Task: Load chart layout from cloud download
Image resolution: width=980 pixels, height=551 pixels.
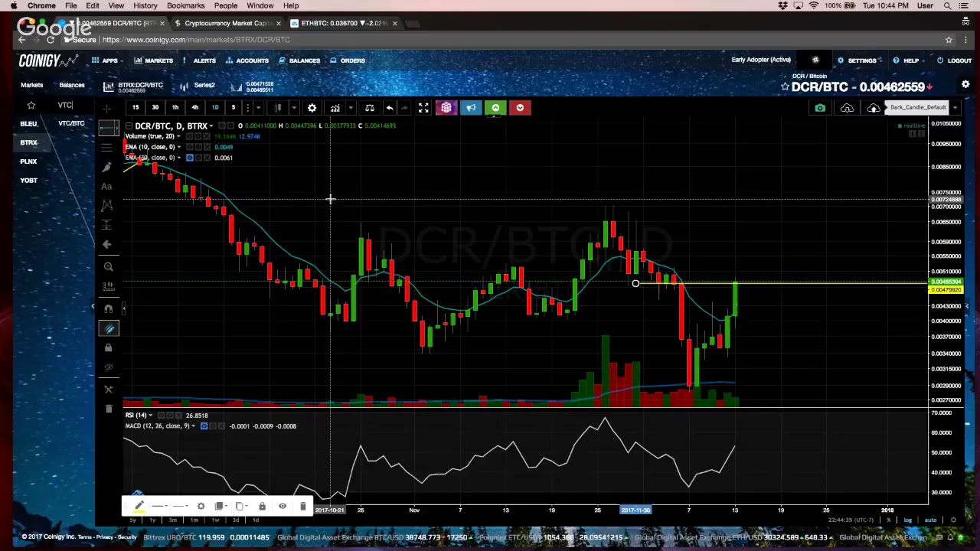Action: point(847,108)
